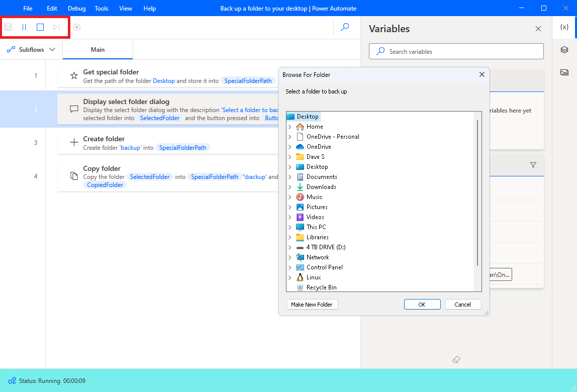577x392 pixels.
Task: Expand the 4 TB DRIVE (D:) node
Action: [290, 247]
